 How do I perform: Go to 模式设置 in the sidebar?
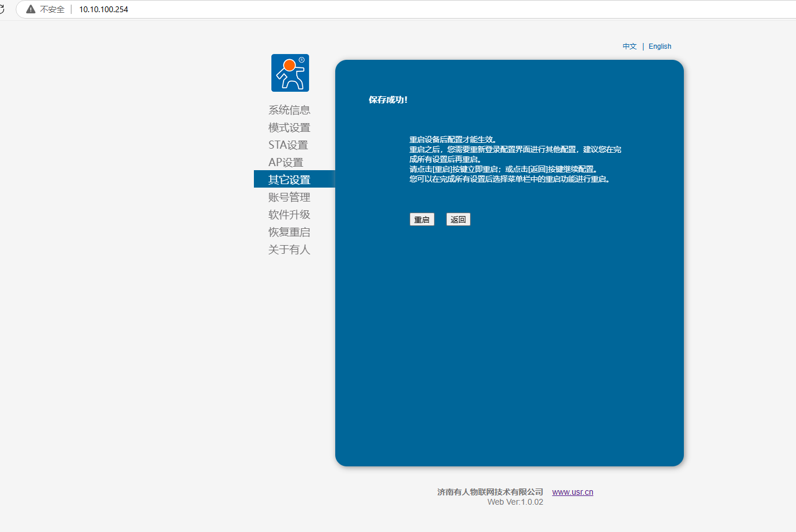(289, 127)
